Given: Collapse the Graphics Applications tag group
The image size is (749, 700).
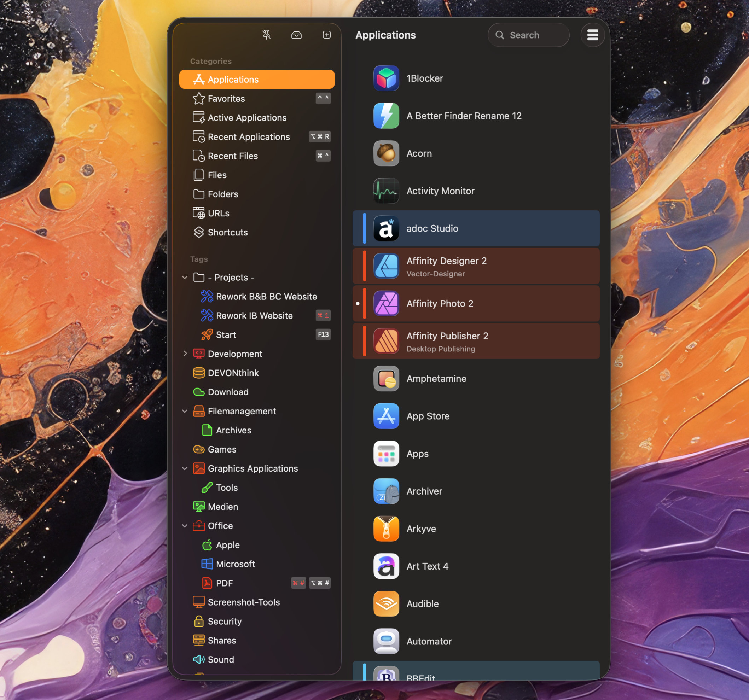Looking at the screenshot, I should pos(185,468).
